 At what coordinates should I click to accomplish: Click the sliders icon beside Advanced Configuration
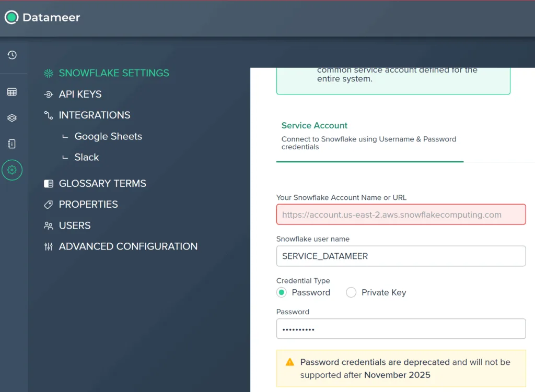49,246
